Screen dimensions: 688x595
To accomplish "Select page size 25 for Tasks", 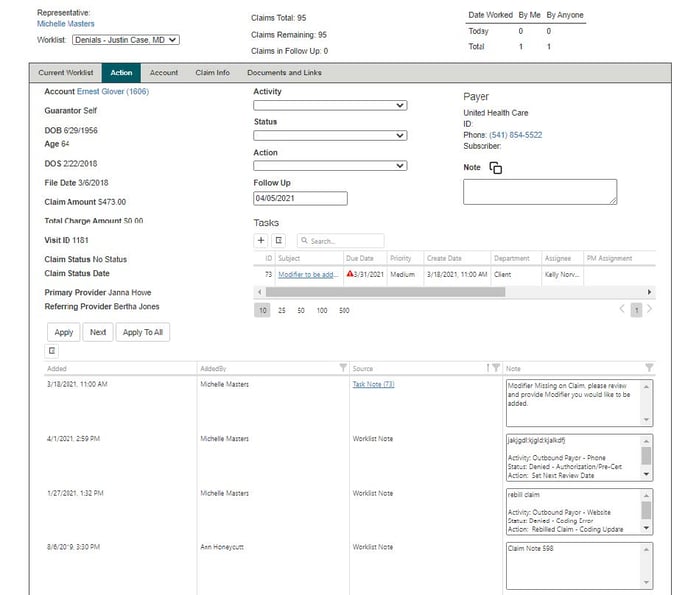I will point(281,311).
